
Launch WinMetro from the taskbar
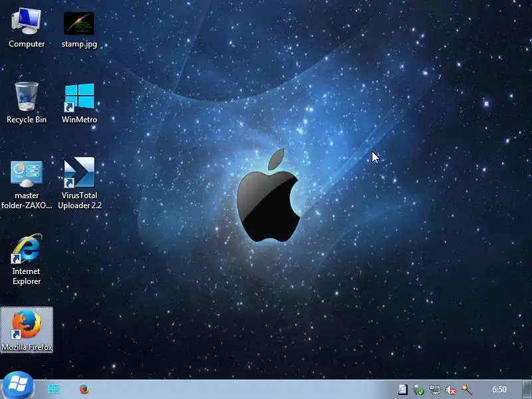[54, 389]
